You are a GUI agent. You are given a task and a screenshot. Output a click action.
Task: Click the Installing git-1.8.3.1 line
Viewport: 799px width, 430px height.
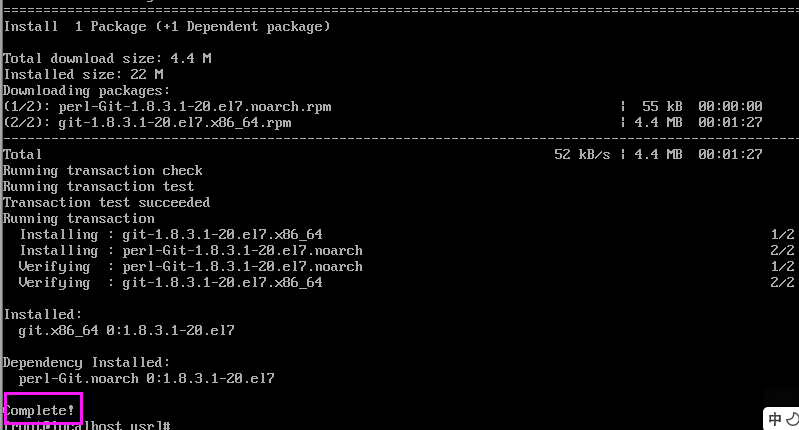click(171, 234)
